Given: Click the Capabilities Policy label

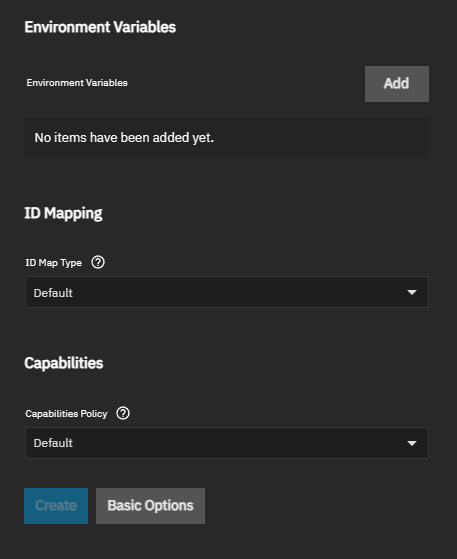Looking at the screenshot, I should point(66,414).
